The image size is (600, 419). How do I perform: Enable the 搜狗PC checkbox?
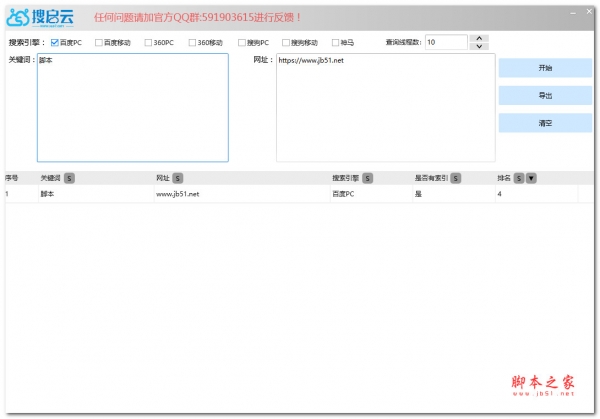tap(241, 42)
